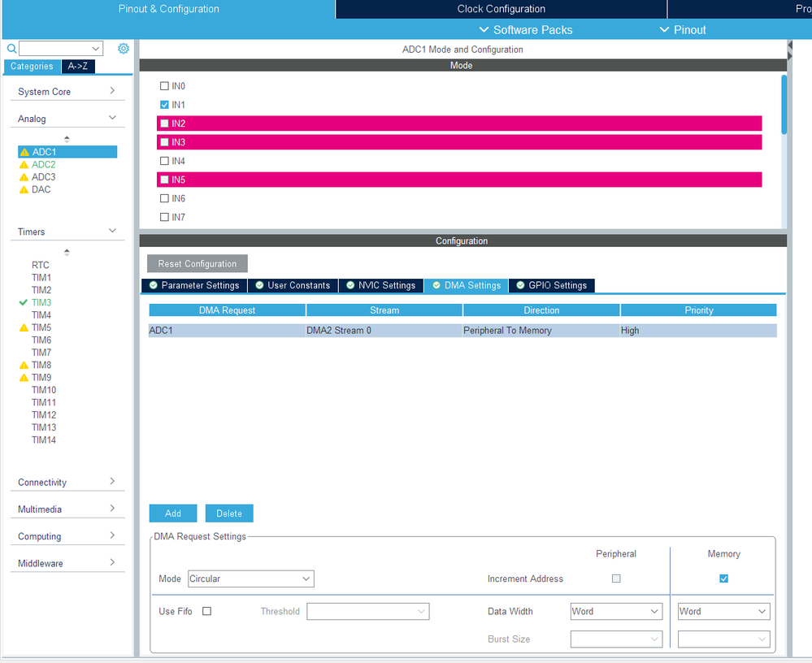Click the NVIC Settings tab check icon

point(350,285)
